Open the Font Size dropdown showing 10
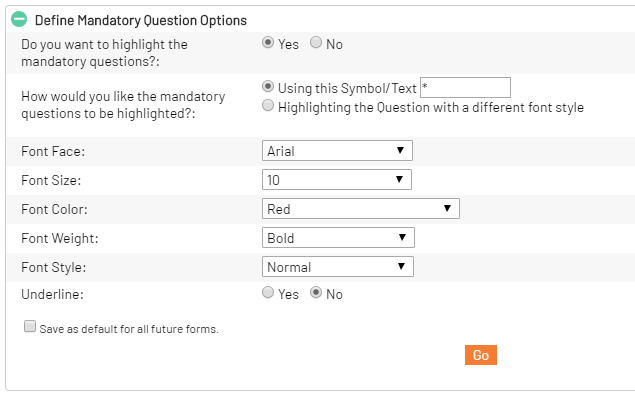The image size is (635, 396). tap(337, 180)
